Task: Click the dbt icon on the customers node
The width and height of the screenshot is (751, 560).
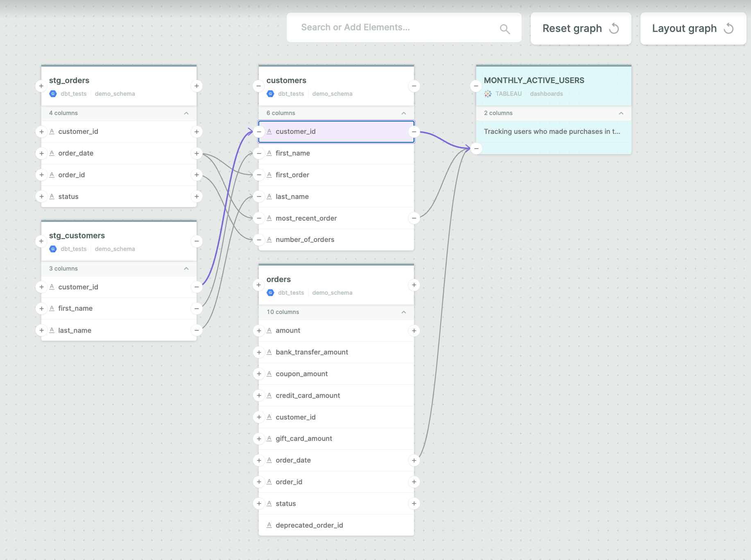Action: point(270,93)
